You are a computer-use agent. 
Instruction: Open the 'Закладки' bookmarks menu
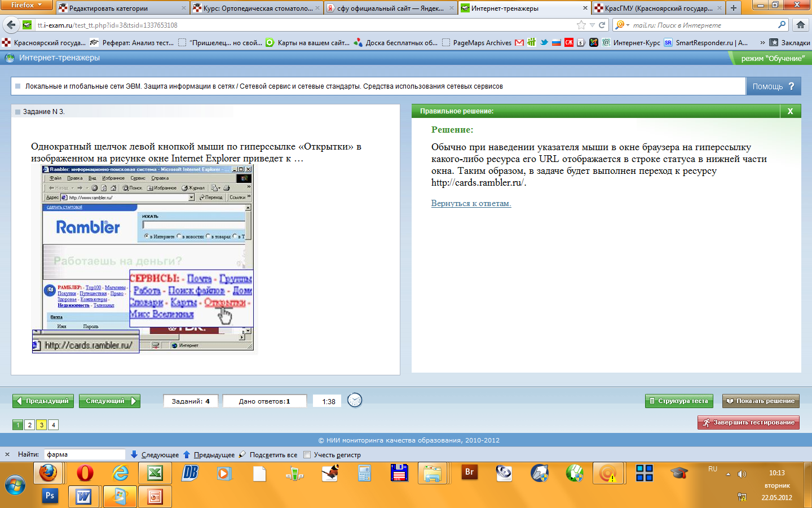[x=789, y=42]
